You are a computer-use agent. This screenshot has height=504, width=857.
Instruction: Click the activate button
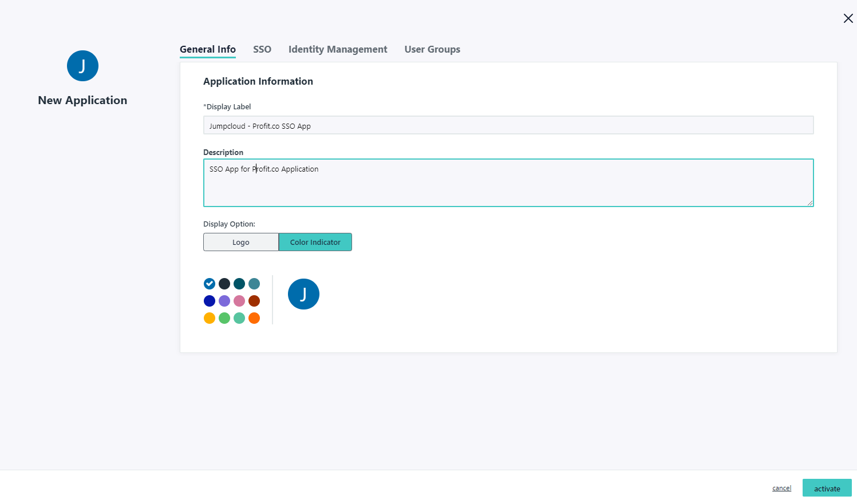[827, 488]
